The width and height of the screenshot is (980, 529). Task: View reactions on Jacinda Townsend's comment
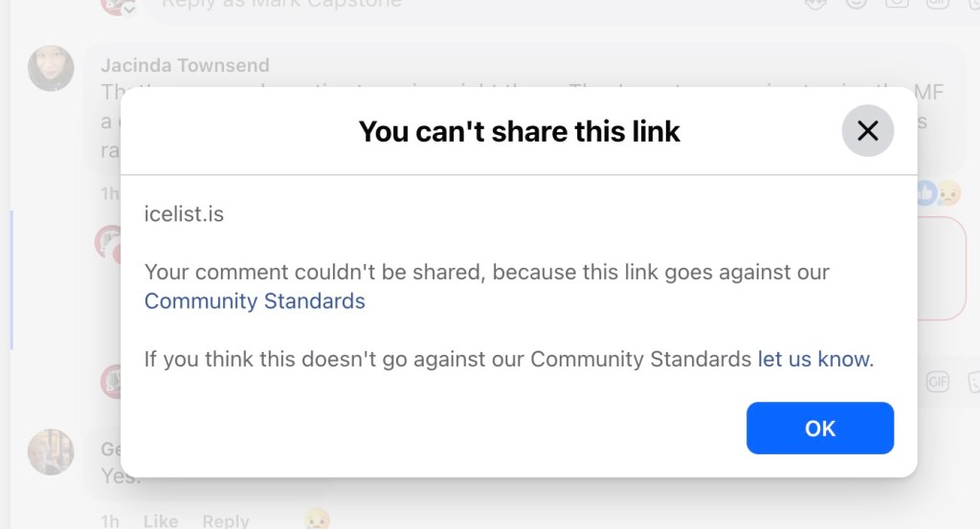click(936, 193)
